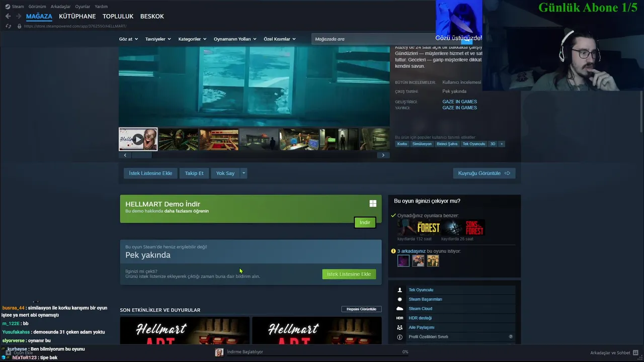Select the Korku tag

click(402, 144)
